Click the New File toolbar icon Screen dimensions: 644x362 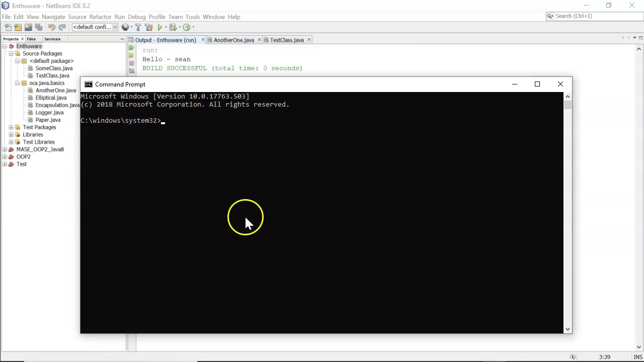(8, 27)
